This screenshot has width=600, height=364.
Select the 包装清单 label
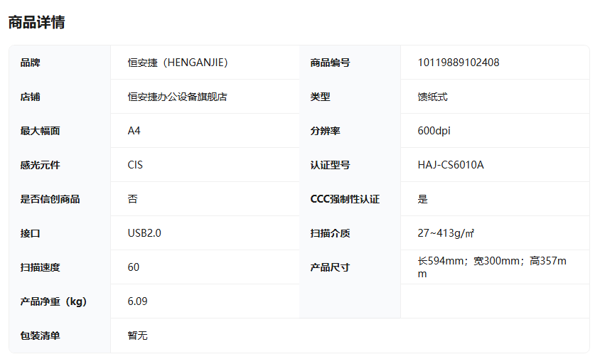[41, 336]
